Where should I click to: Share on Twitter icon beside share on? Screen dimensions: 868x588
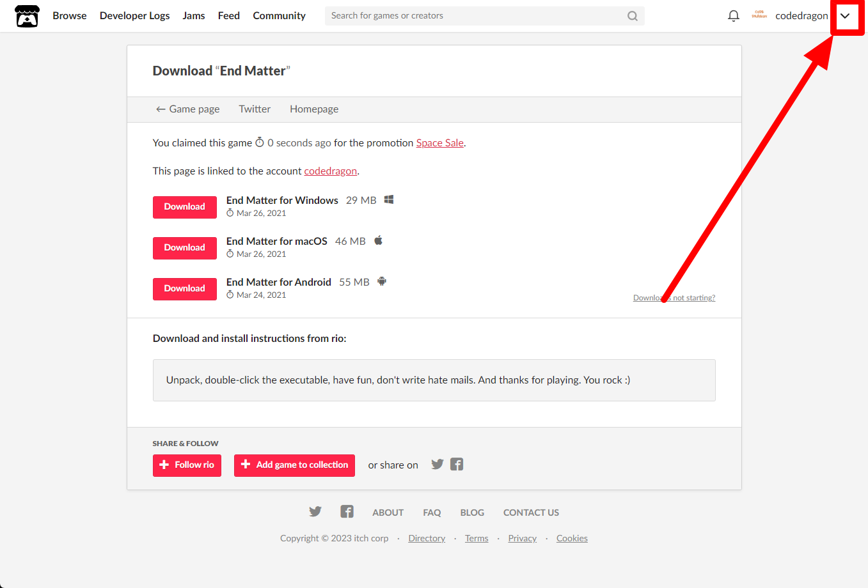[x=438, y=465]
